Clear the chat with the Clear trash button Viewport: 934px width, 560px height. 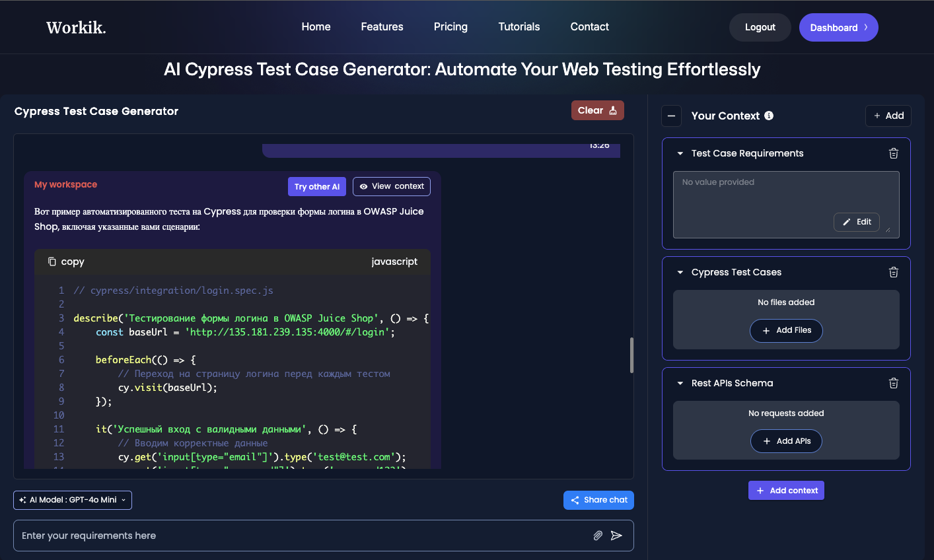pos(597,110)
